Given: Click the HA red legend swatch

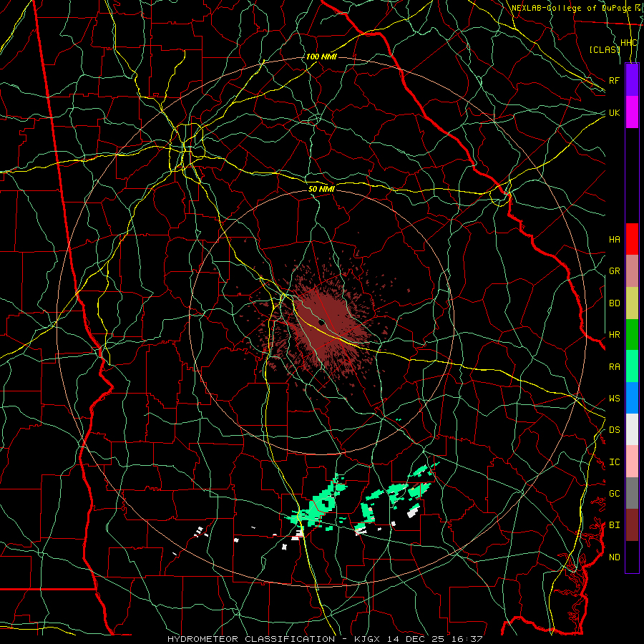Looking at the screenshot, I should (632, 239).
